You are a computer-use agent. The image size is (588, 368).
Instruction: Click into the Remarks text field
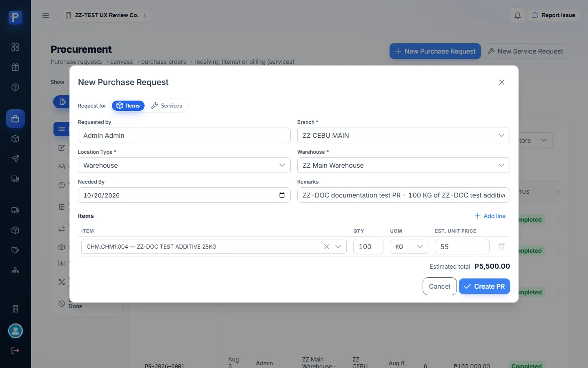click(x=403, y=195)
